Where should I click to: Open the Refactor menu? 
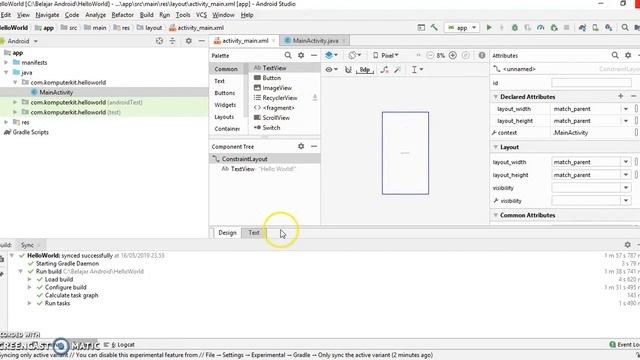122,15
